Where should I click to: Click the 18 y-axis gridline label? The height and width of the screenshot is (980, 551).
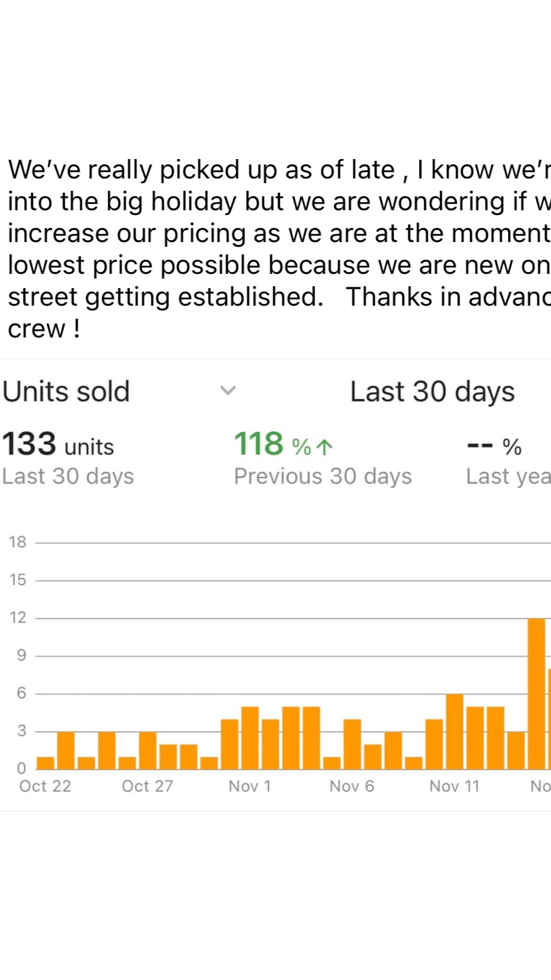[x=18, y=542]
